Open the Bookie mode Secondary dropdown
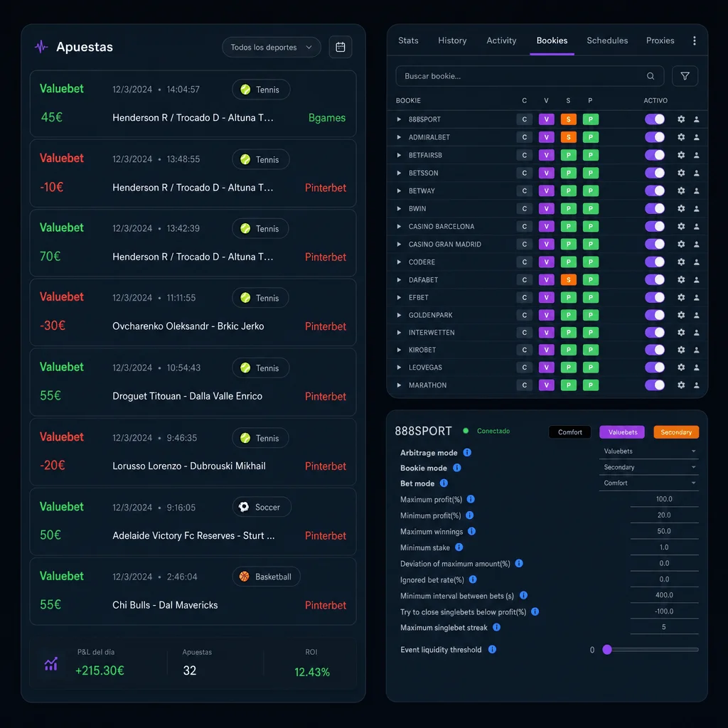Image resolution: width=728 pixels, height=728 pixels. point(648,467)
